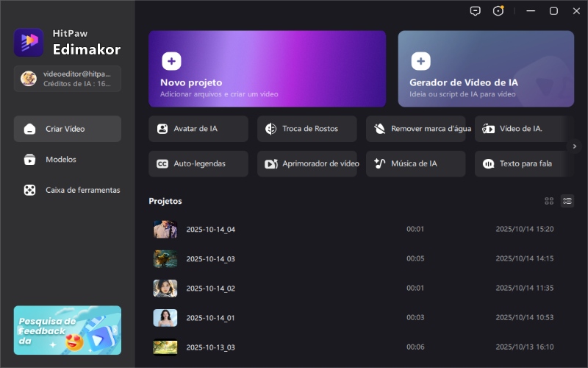This screenshot has height=368, width=588.
Task: Launch the Avatar de IA tool
Action: pyautogui.click(x=198, y=129)
